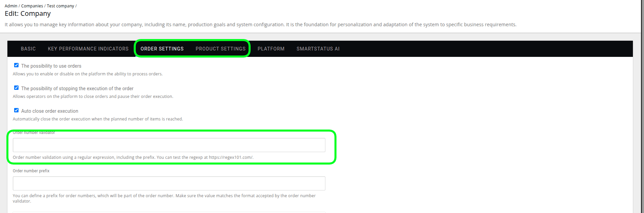Viewport: 644px width, 213px height.
Task: Click the 'stopping the execution of the order' label
Action: pos(77,88)
